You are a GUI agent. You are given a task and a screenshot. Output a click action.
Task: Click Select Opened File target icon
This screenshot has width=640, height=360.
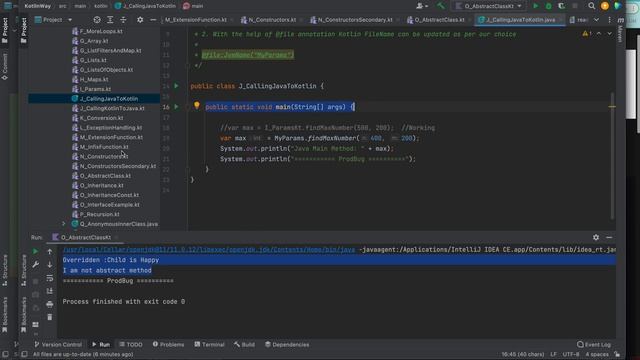[x=97, y=20]
